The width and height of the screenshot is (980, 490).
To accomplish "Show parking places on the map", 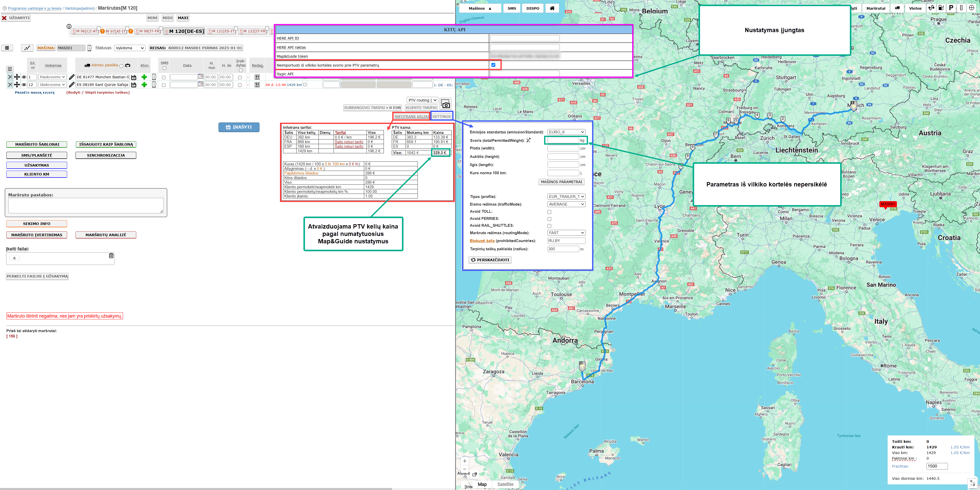I will (951, 8).
